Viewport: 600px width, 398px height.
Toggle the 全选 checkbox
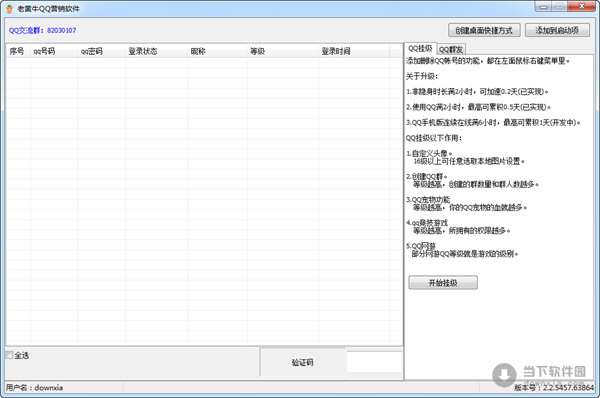point(10,355)
